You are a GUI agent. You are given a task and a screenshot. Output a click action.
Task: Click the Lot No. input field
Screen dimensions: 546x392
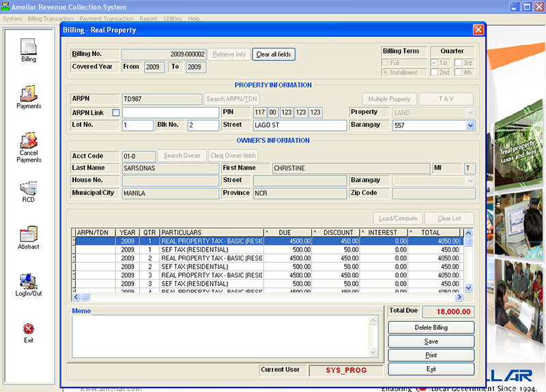tap(138, 125)
